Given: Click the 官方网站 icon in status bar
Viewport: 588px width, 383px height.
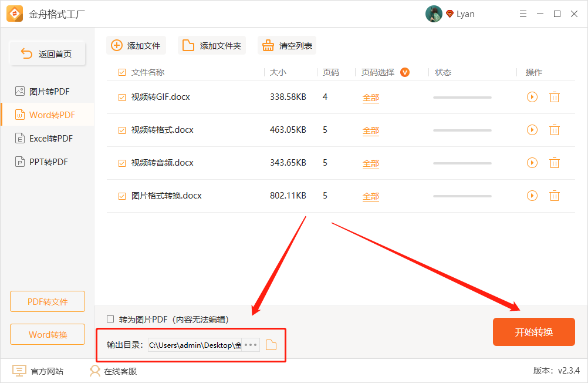Looking at the screenshot, I should click(19, 371).
